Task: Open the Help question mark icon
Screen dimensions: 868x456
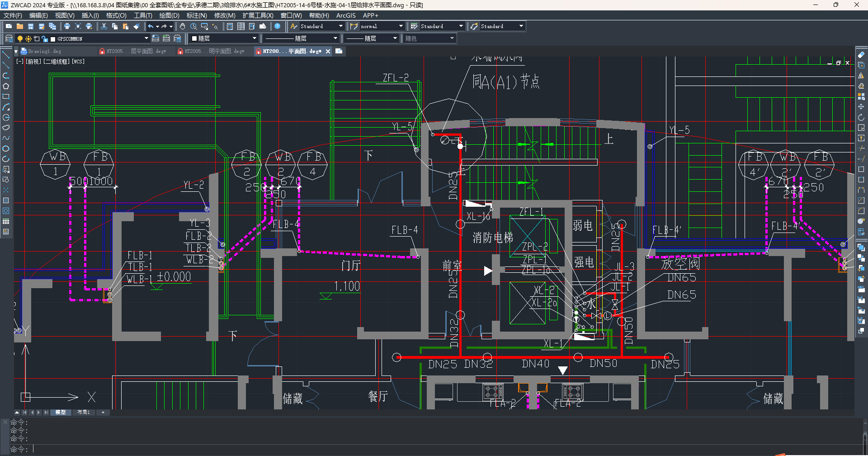Action: point(278,26)
